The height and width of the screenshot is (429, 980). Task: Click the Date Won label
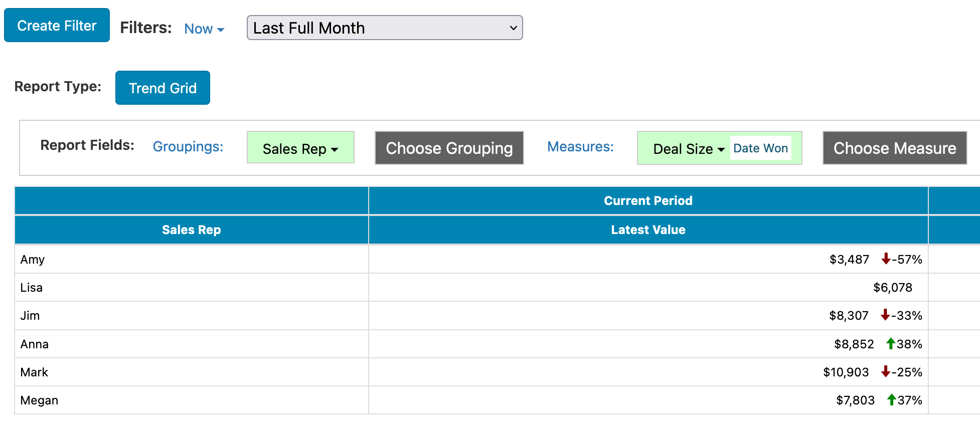point(760,148)
